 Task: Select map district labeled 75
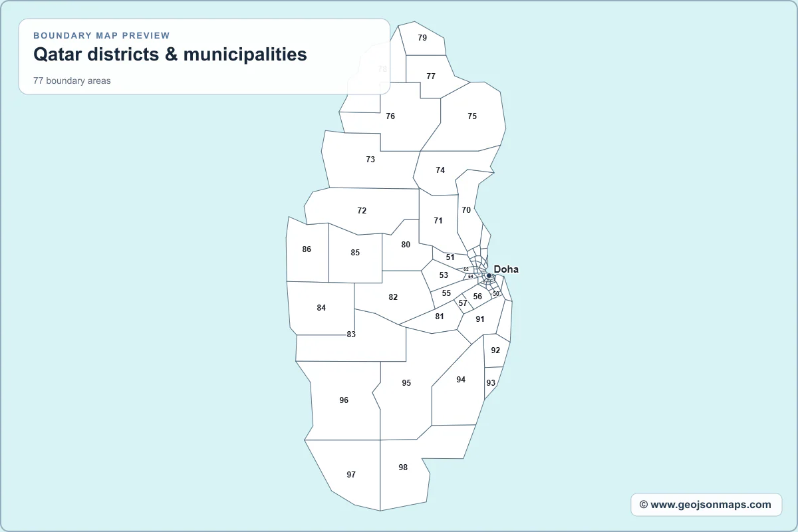click(472, 116)
